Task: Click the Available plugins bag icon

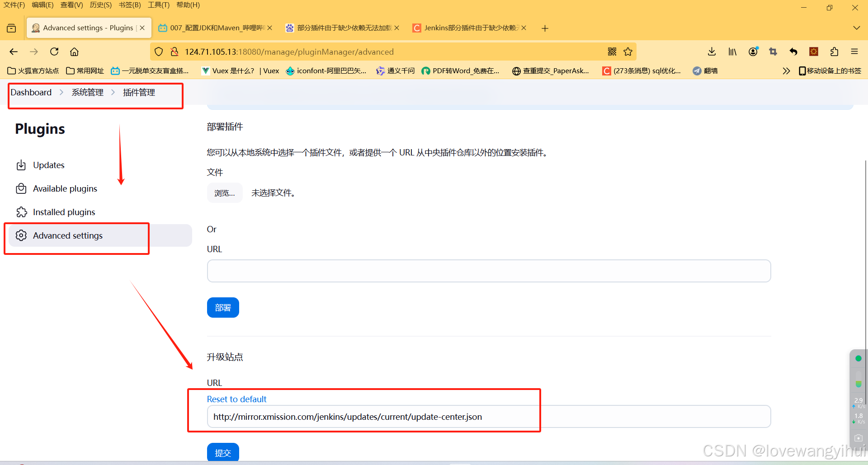Action: (21, 188)
